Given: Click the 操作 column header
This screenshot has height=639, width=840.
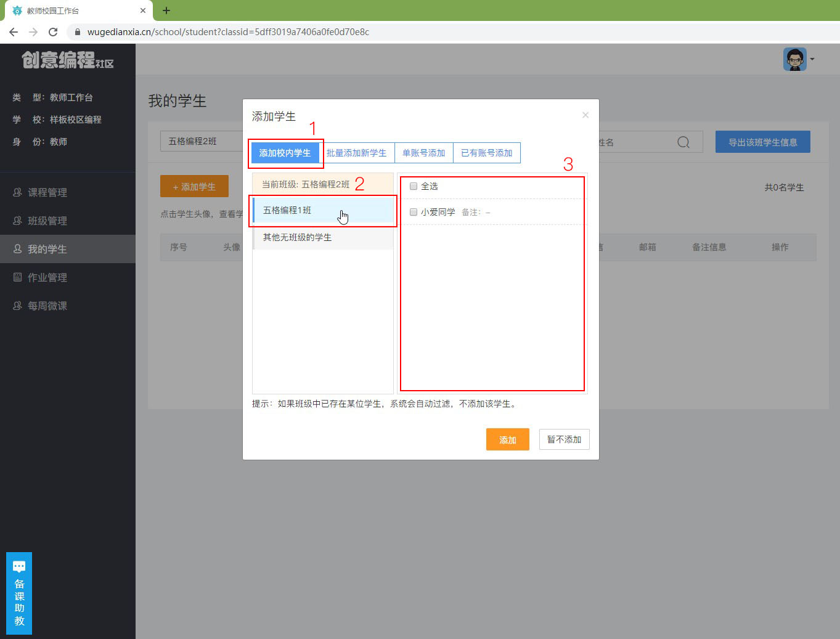Looking at the screenshot, I should tap(780, 247).
